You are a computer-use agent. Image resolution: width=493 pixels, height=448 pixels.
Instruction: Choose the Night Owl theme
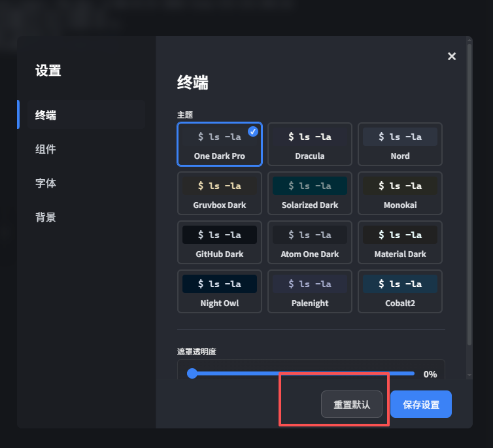[220, 291]
